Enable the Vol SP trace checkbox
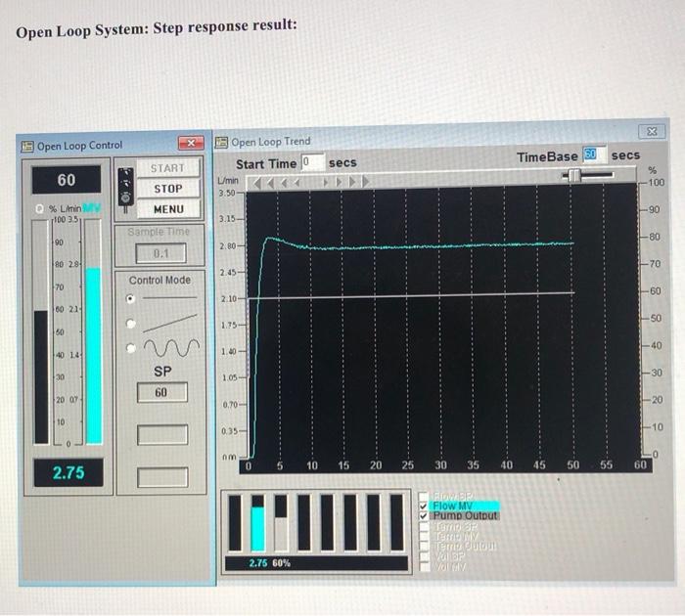 coord(424,556)
